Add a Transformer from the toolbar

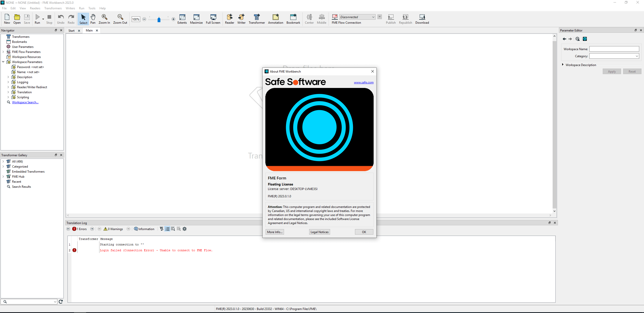(x=257, y=19)
